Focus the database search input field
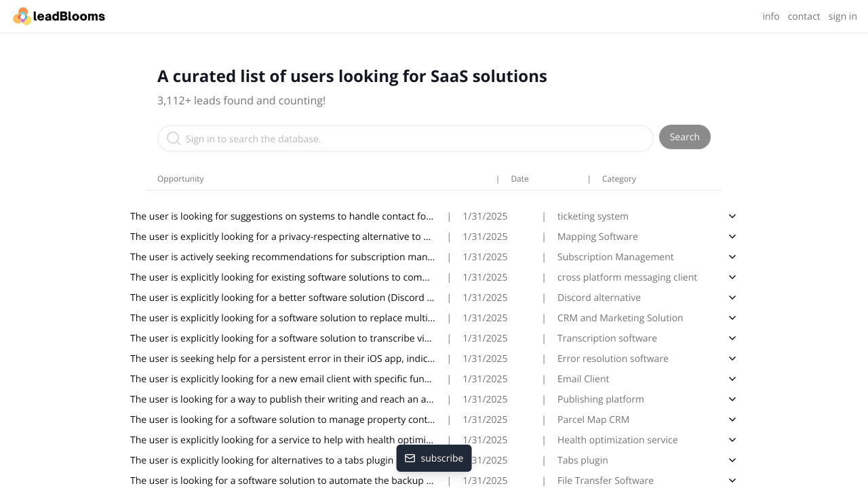868x488 pixels. click(x=414, y=138)
